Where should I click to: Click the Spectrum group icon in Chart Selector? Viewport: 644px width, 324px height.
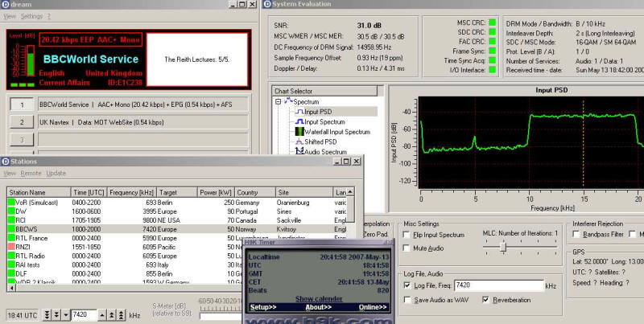(288, 101)
